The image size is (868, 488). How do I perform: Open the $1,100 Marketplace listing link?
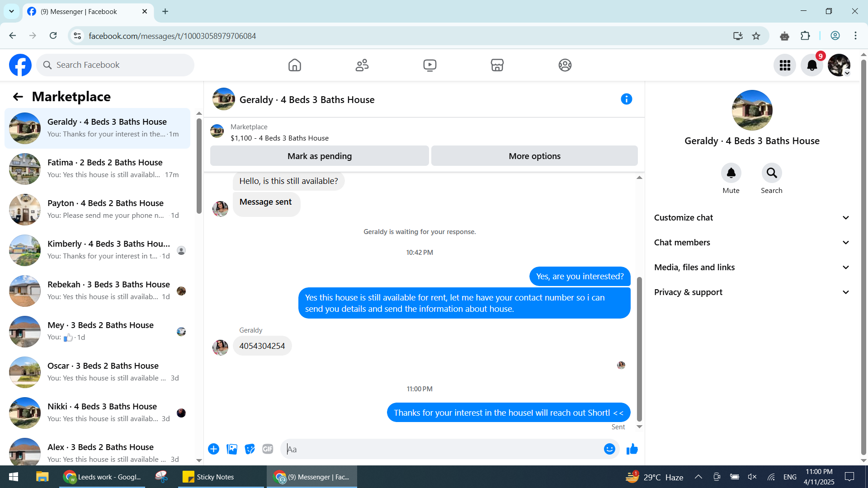[279, 138]
